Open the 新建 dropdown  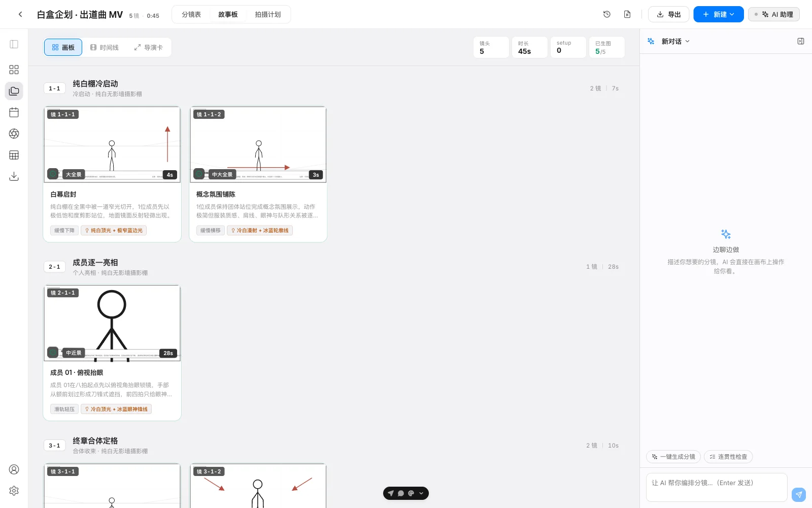(719, 14)
